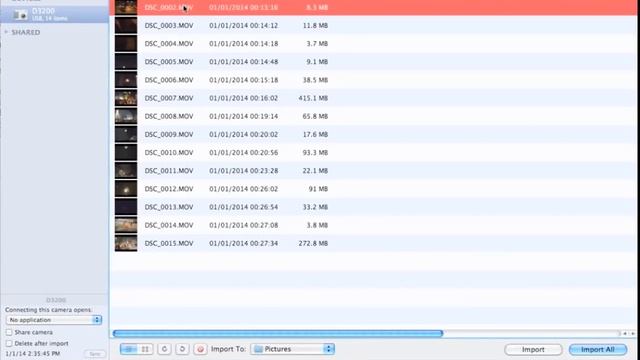Click date 01/01/2014 00:16:02

pyautogui.click(x=244, y=98)
